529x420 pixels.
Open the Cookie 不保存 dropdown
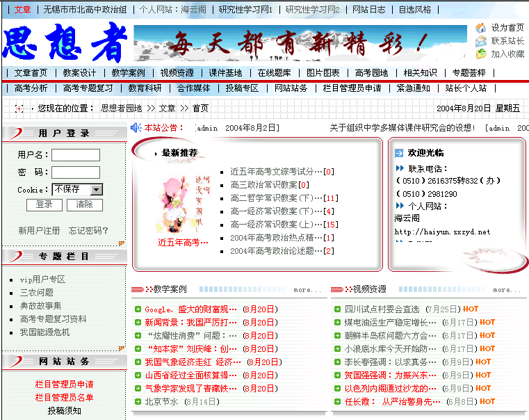point(97,189)
